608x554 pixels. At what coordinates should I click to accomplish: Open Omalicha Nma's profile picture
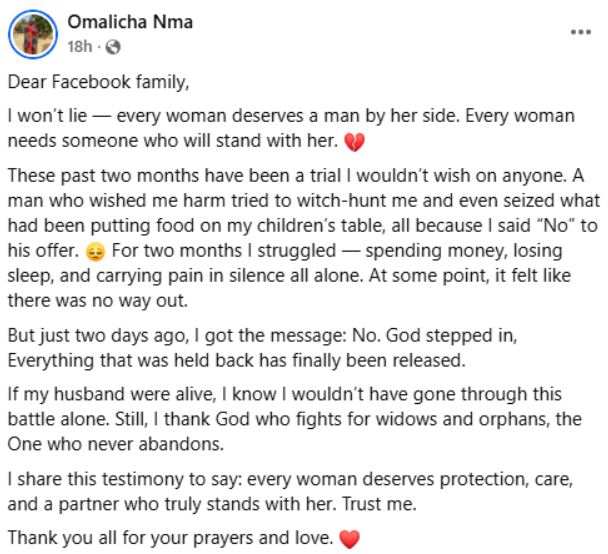(32, 35)
